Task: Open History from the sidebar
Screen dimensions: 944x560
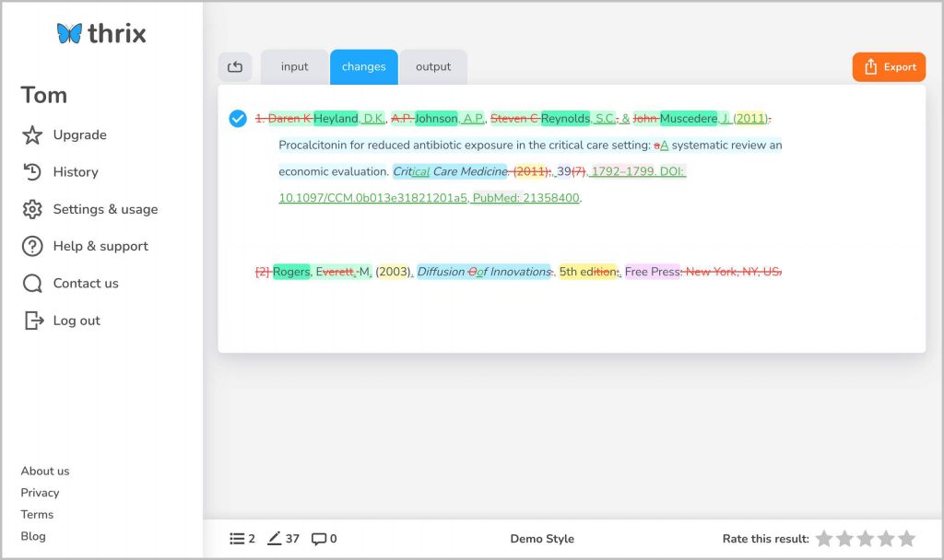Action: [75, 172]
